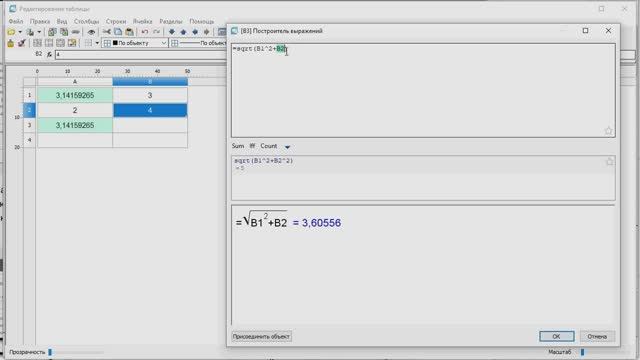Click the open file icon in toolbar

click(11, 32)
